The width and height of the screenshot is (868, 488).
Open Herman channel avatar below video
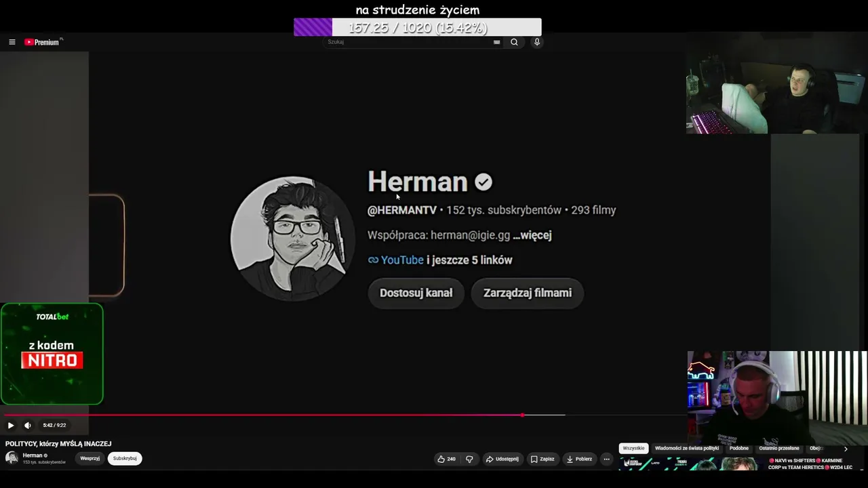coord(12,458)
